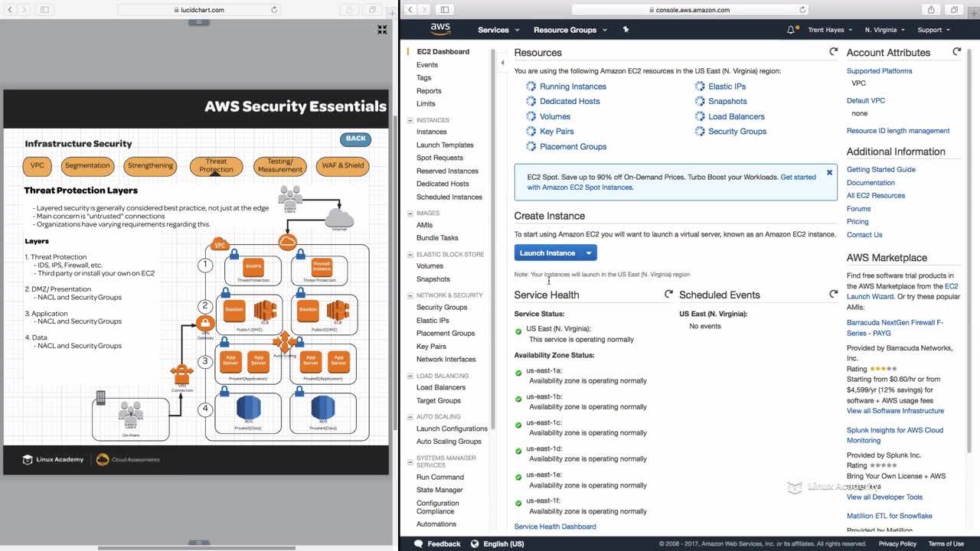The width and height of the screenshot is (980, 551).
Task: Refresh the Service Health section
Action: [668, 294]
